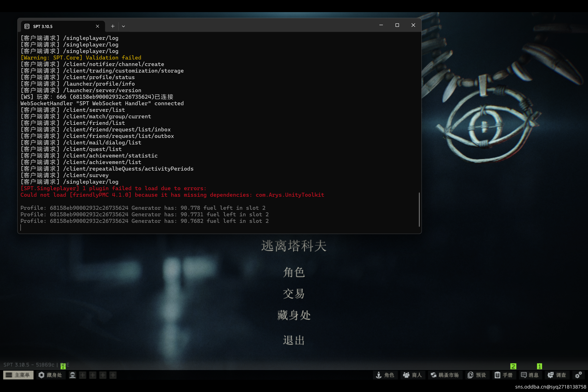Click the 'SPT 3.10.5 - 51869c' version label
588x392 pixels.
(29, 365)
